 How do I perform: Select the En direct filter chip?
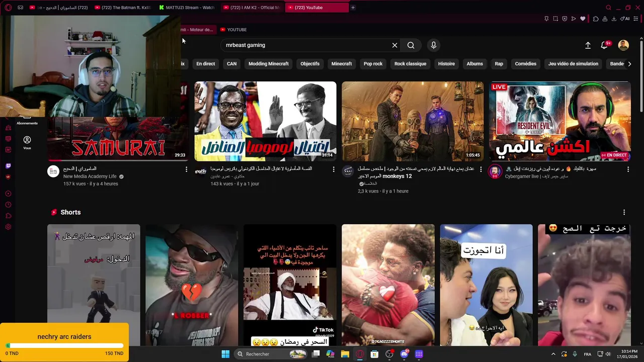[205, 64]
